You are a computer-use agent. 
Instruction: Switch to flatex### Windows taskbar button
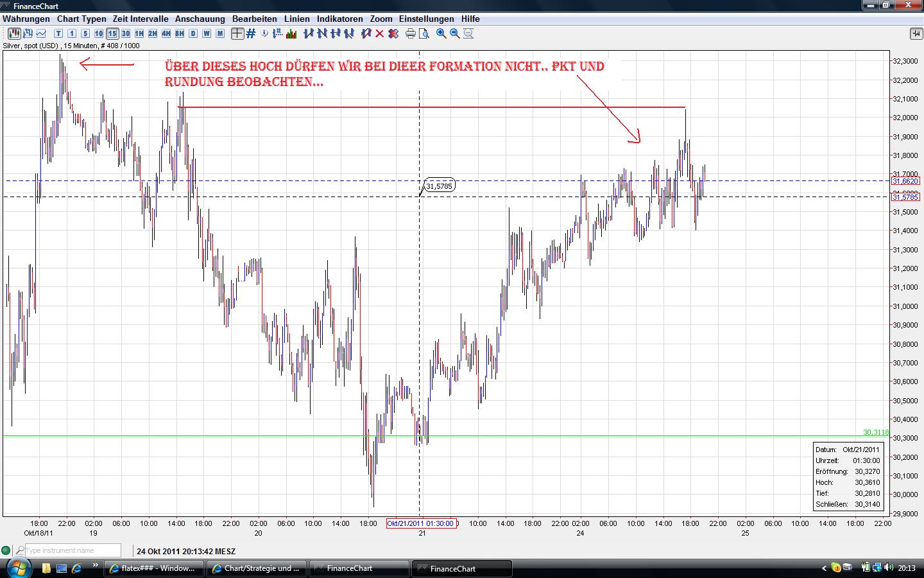point(154,568)
